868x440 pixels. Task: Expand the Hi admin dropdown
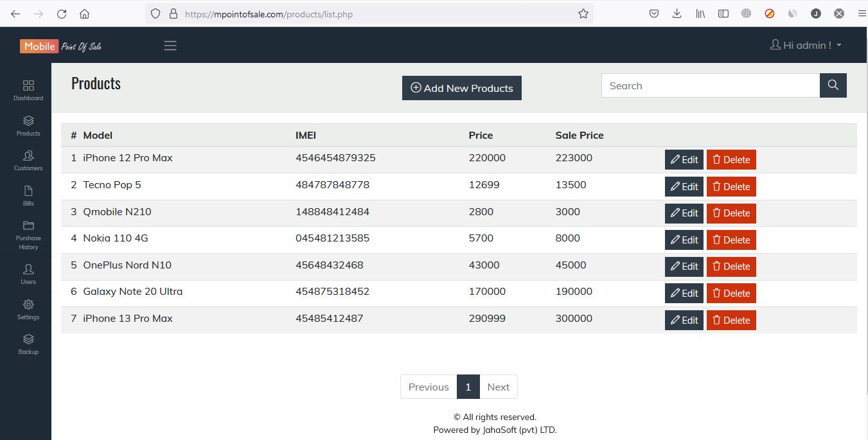click(x=806, y=46)
